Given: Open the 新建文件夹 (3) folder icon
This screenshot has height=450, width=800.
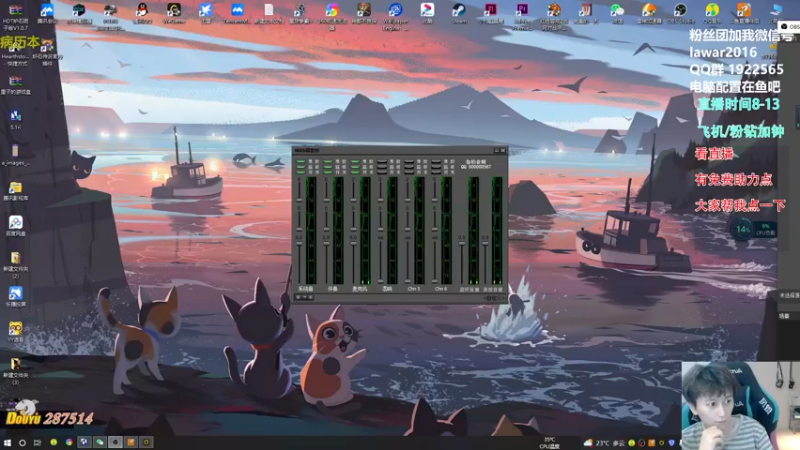Looking at the screenshot, I should point(15,364).
